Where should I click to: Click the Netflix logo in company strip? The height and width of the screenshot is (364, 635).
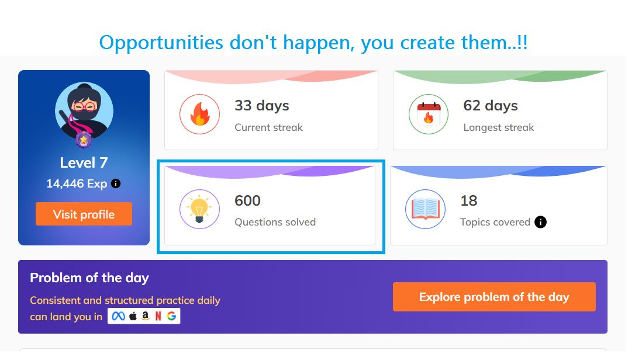coord(158,316)
